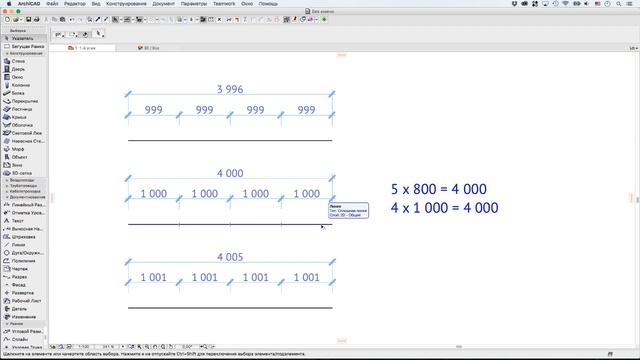Click the text 5 x 800 = 4 000

click(439, 189)
